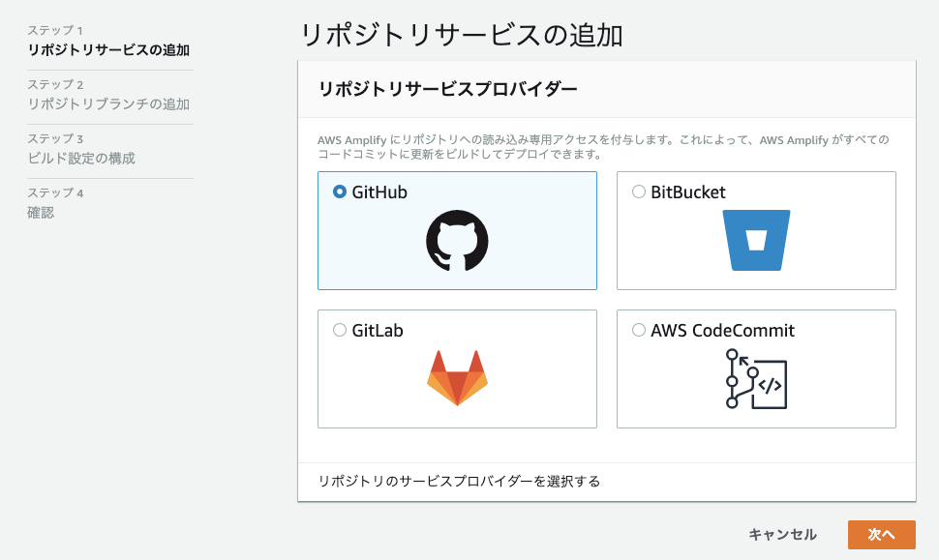Click the ステップ 1 label
939x560 pixels.
coord(55,31)
